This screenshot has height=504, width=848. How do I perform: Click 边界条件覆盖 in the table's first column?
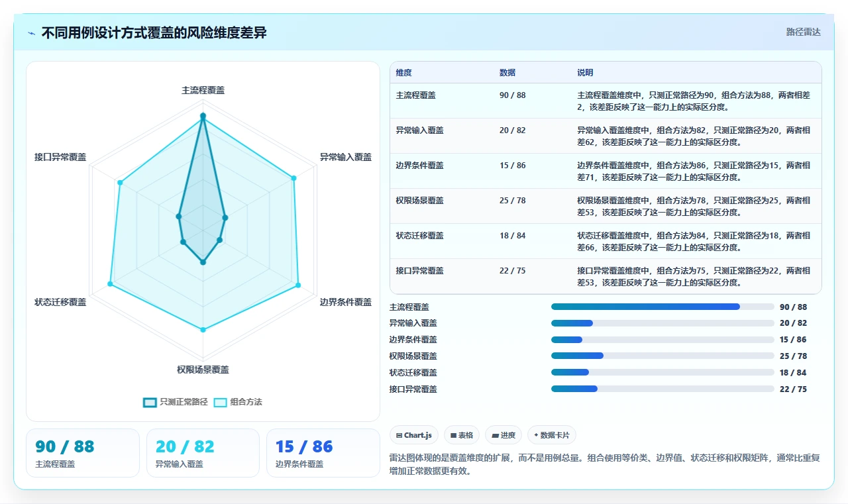[x=420, y=166]
